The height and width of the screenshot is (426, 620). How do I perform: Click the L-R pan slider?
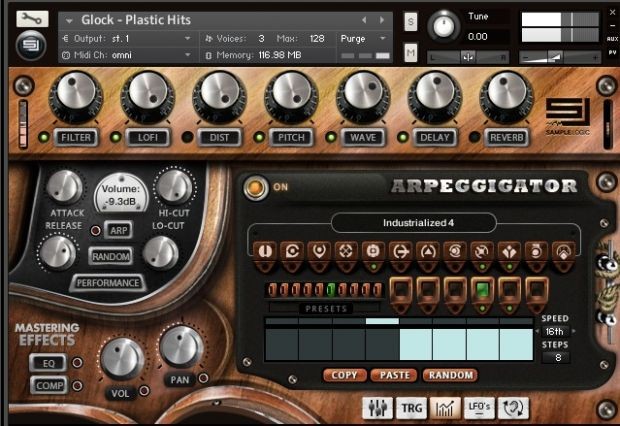click(468, 57)
